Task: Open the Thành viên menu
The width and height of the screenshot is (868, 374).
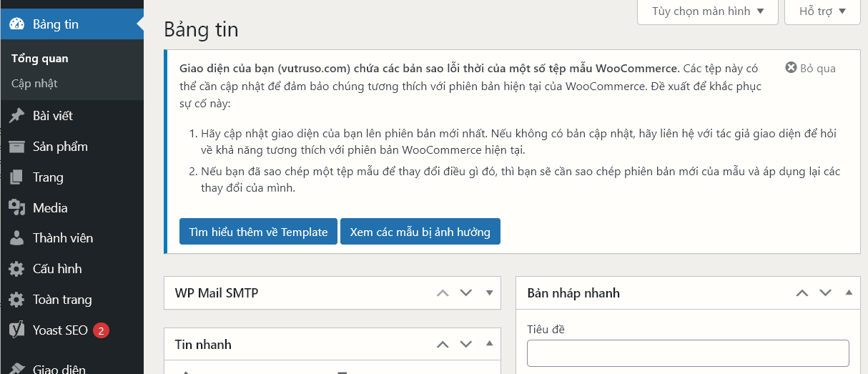Action: pos(71,238)
